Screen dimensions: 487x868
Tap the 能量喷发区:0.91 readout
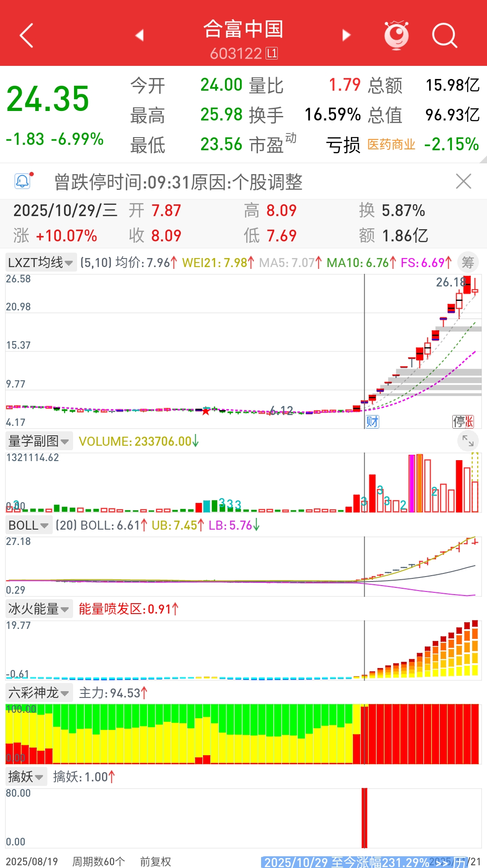(129, 609)
